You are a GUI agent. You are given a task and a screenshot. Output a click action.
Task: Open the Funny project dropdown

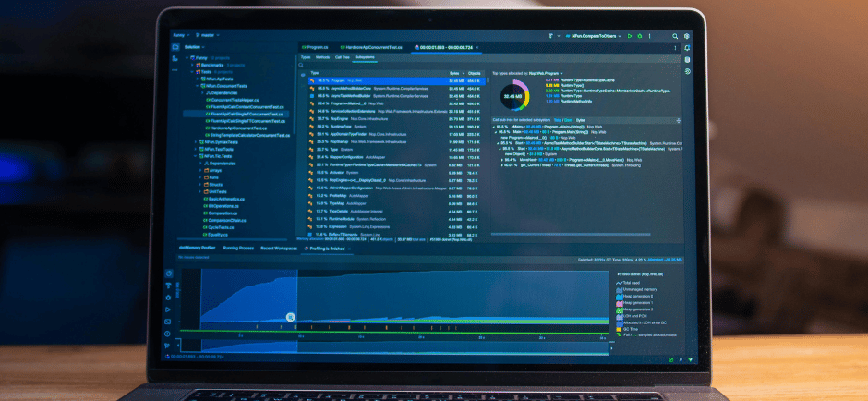tap(180, 35)
